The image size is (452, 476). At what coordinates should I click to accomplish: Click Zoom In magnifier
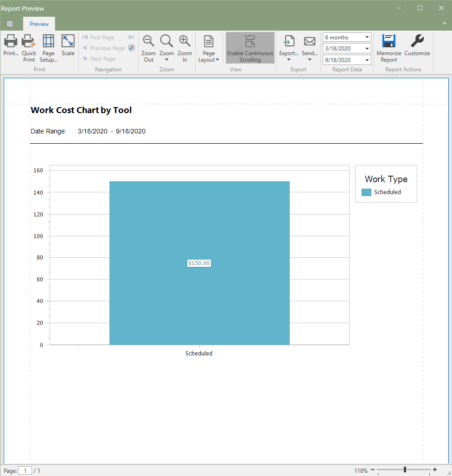pos(185,41)
